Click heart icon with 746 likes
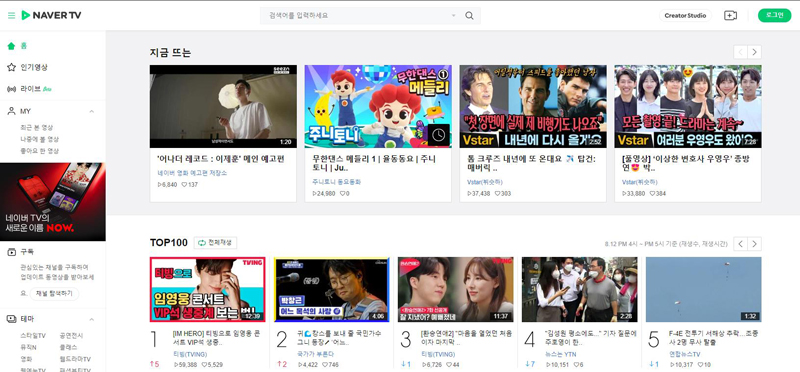 [325, 365]
